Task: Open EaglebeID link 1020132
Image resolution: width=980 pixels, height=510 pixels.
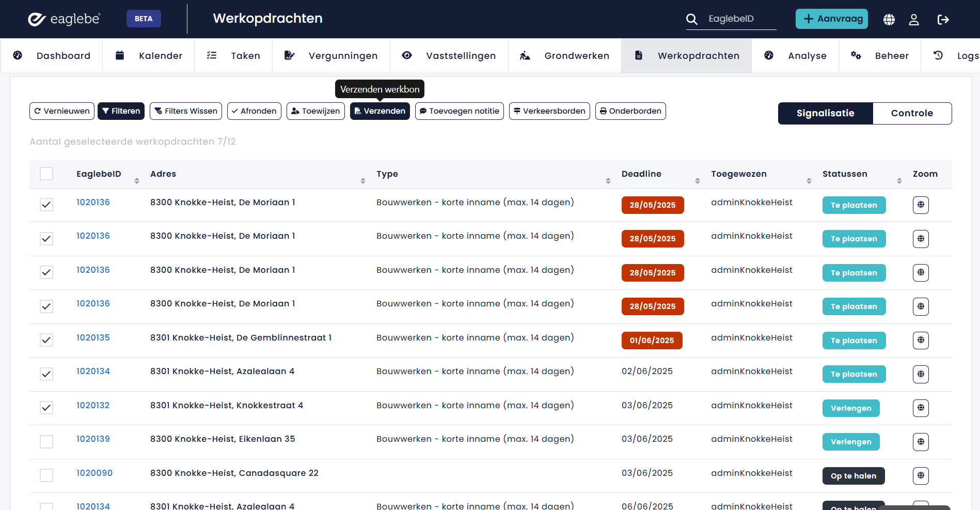Action: pyautogui.click(x=93, y=405)
